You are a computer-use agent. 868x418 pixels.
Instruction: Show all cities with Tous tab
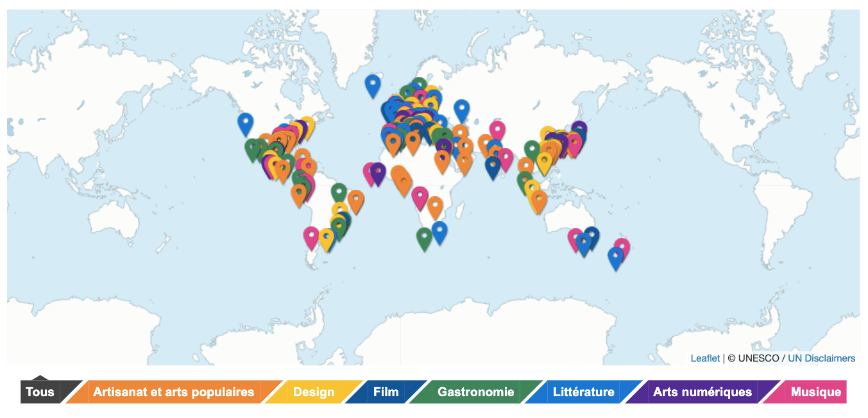pyautogui.click(x=40, y=392)
